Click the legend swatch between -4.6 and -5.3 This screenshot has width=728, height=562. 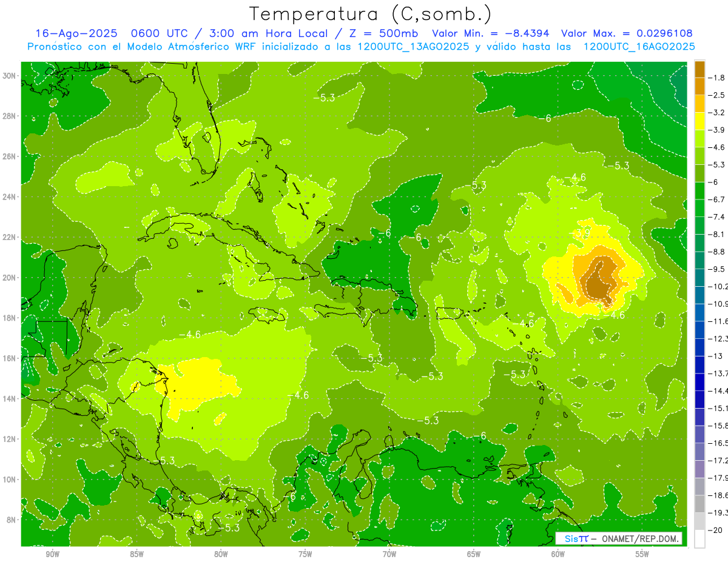tap(699, 156)
